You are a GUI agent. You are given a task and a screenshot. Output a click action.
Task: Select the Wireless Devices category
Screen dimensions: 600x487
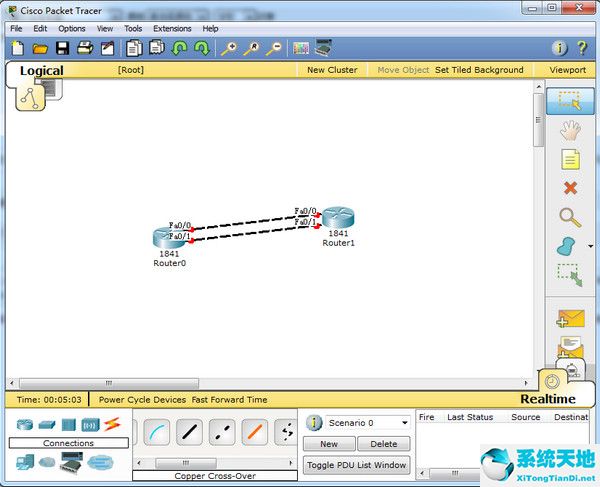click(90, 425)
